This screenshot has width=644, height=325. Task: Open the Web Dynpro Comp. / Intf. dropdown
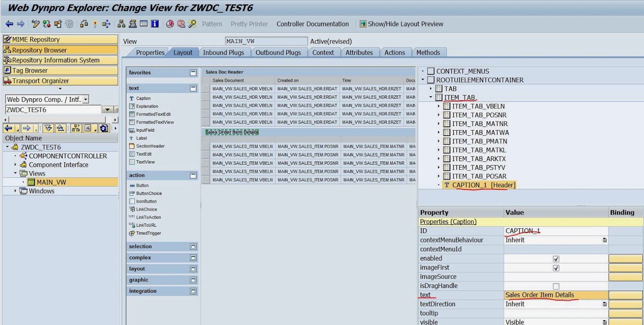tap(86, 99)
